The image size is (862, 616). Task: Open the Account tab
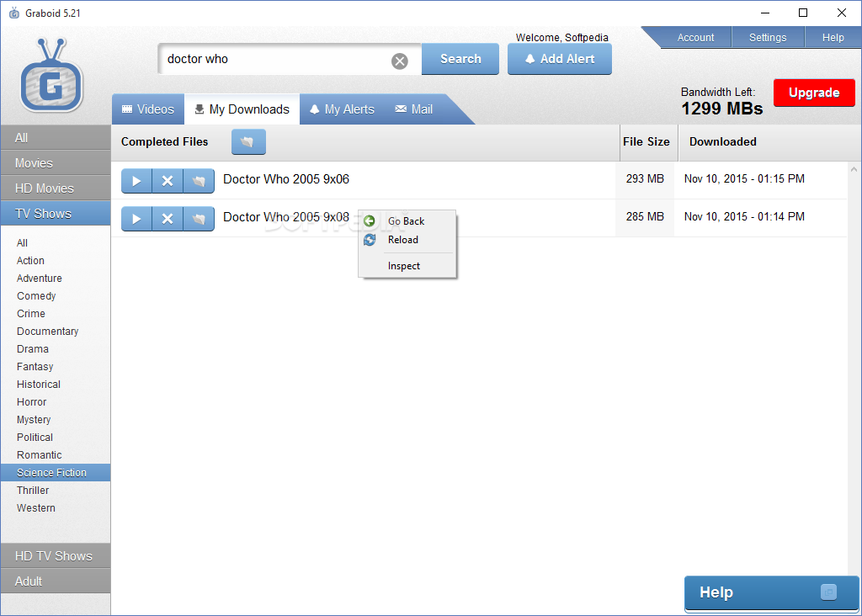695,37
